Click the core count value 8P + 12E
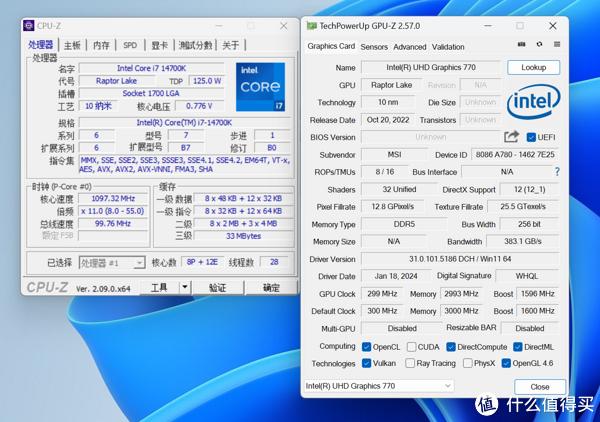This screenshot has width=600, height=422. [x=202, y=262]
